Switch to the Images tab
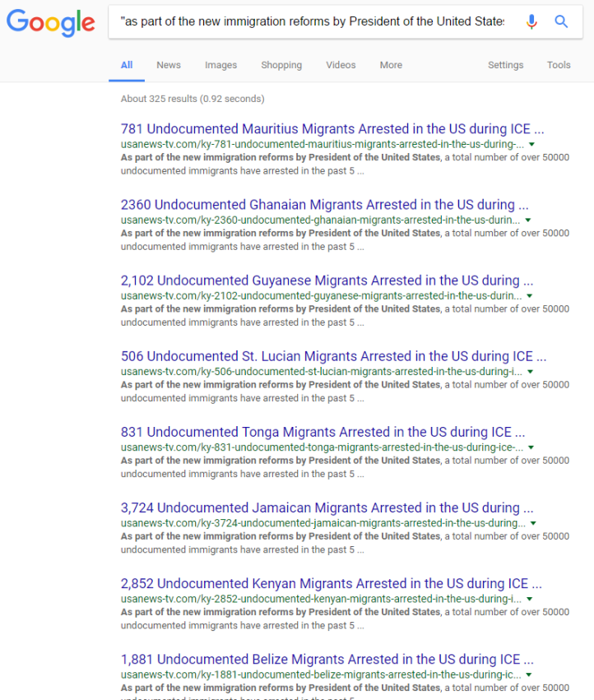 pos(220,65)
